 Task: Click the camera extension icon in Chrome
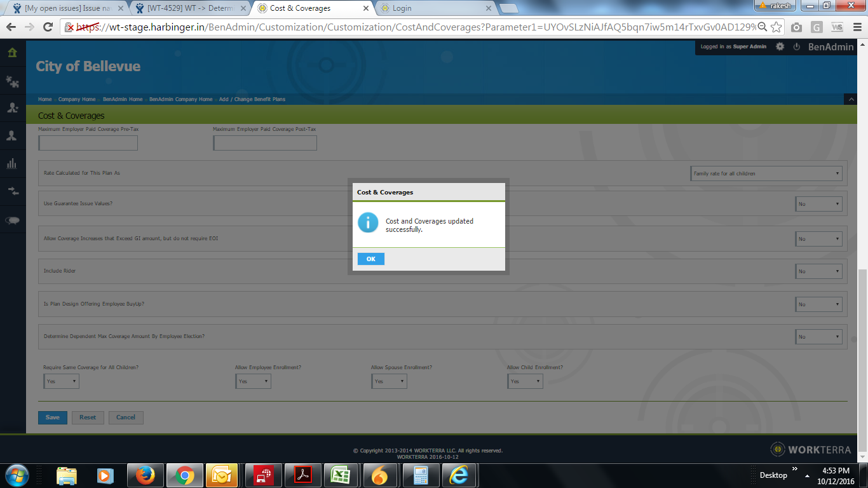[x=796, y=27]
